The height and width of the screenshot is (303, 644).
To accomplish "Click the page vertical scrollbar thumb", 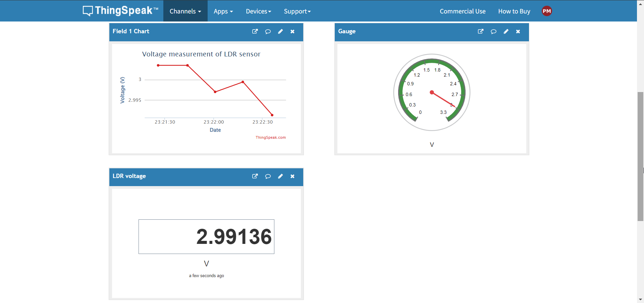I will click(640, 156).
